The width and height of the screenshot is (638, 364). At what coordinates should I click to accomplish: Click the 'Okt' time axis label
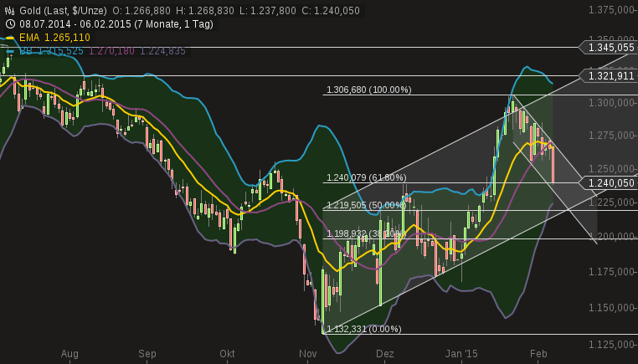point(227,354)
